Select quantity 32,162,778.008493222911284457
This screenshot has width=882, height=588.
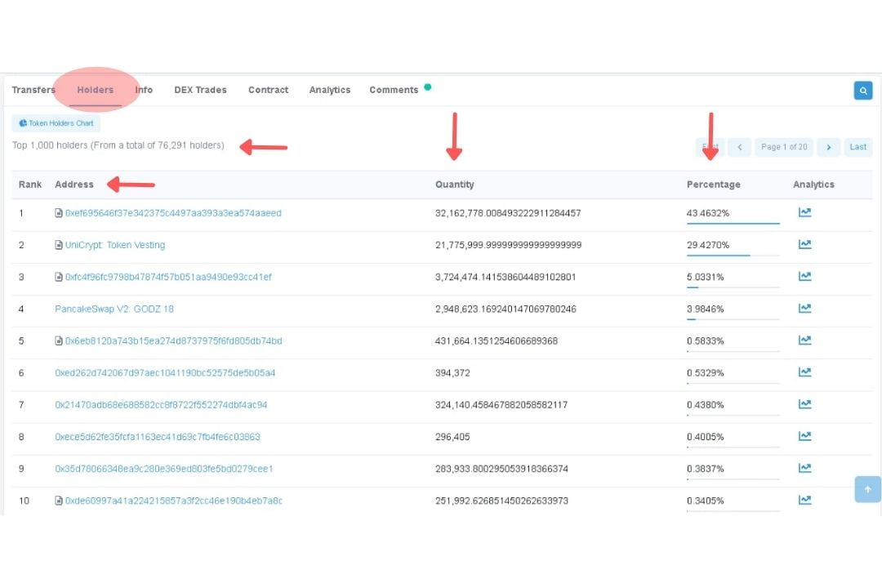pos(508,213)
